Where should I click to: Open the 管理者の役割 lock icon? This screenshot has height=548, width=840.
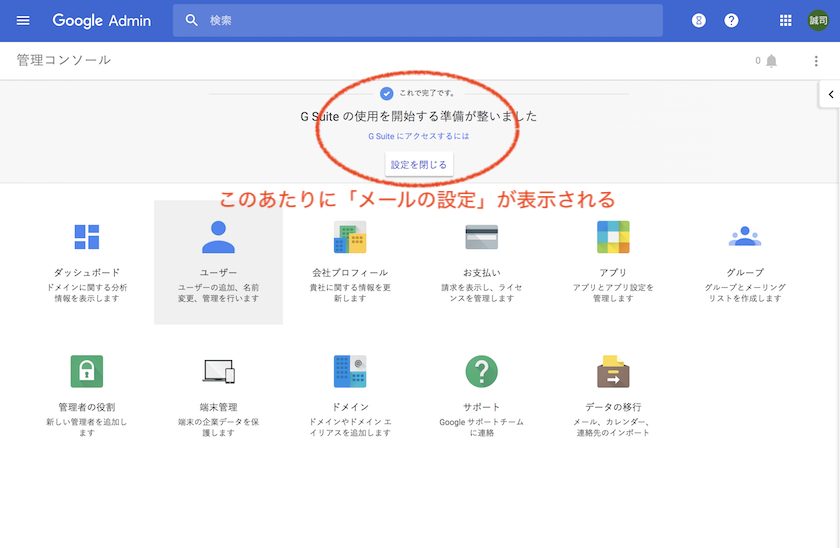click(x=87, y=371)
